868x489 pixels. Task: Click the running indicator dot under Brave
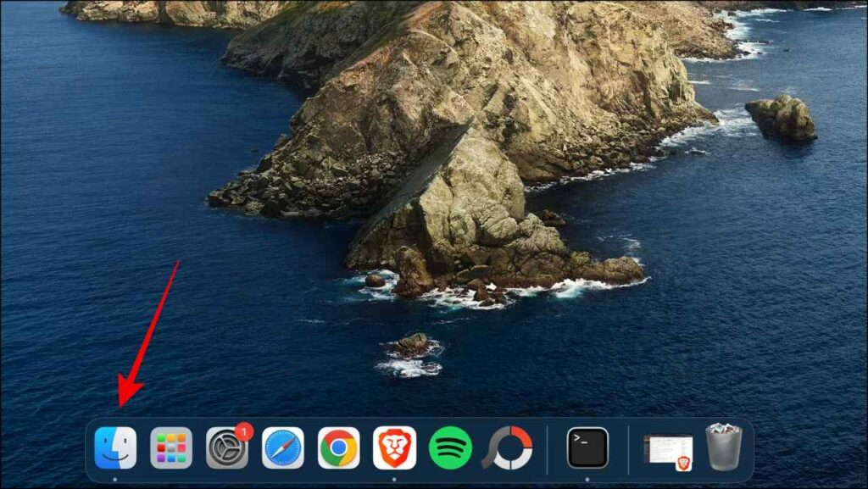pyautogui.click(x=394, y=478)
